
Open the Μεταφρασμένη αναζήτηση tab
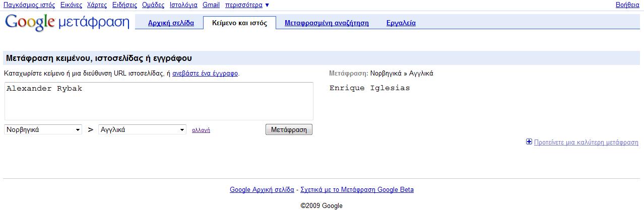[327, 23]
